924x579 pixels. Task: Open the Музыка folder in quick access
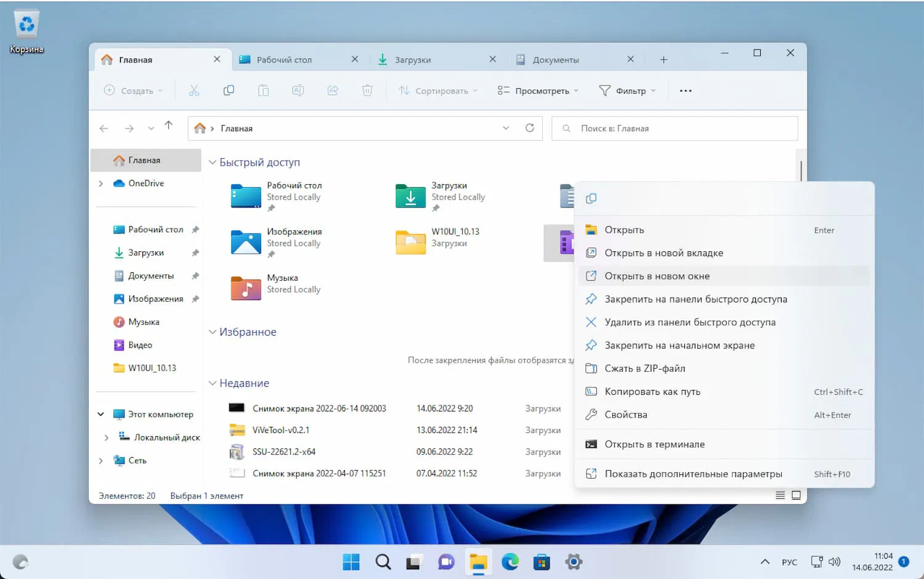(x=276, y=288)
